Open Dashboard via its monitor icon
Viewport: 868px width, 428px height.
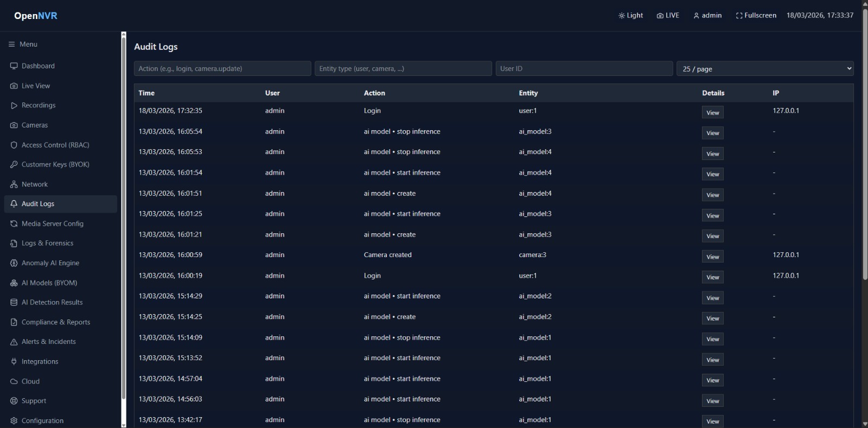coord(14,66)
